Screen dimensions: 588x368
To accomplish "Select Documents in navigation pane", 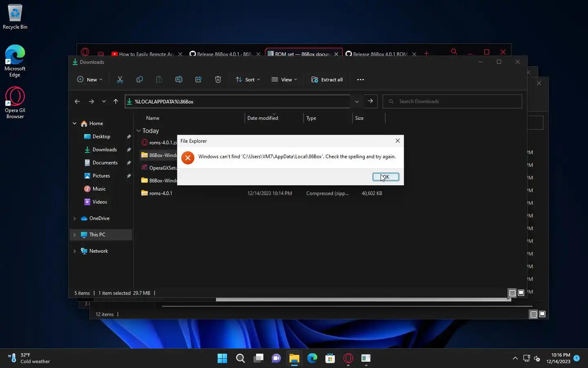I will 105,163.
